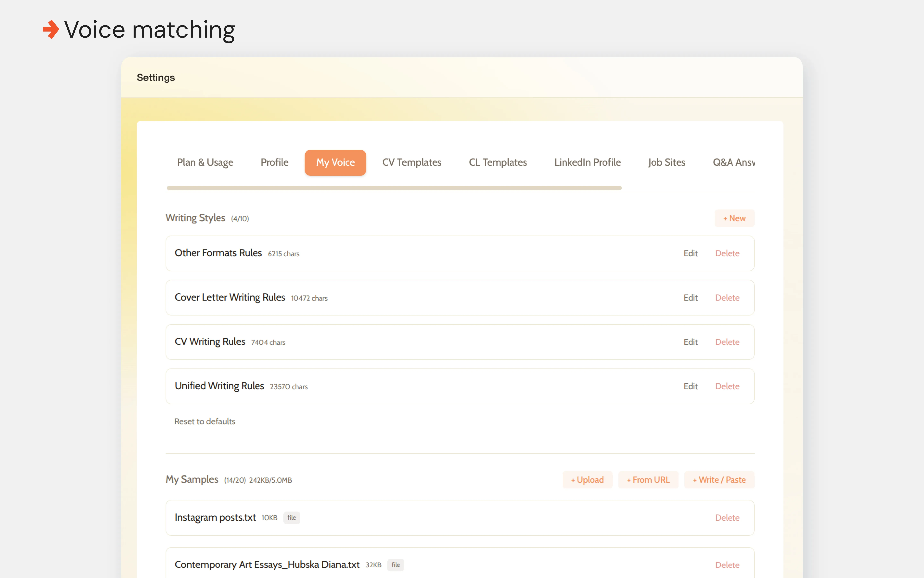
Task: Select the Unified Writing Rules title
Action: pyautogui.click(x=219, y=386)
